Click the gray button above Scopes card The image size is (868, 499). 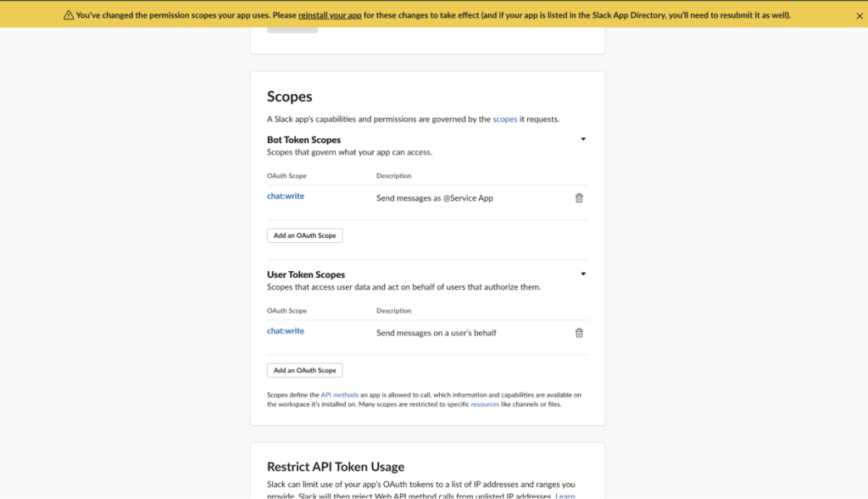coord(292,29)
